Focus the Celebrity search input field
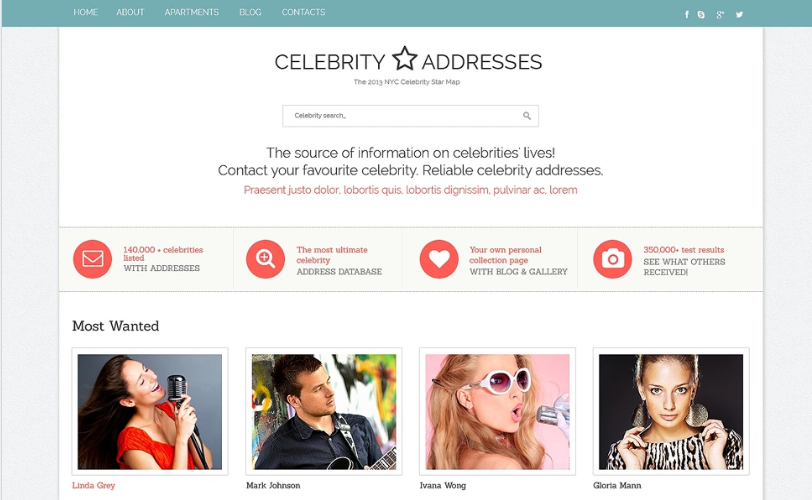 click(410, 116)
